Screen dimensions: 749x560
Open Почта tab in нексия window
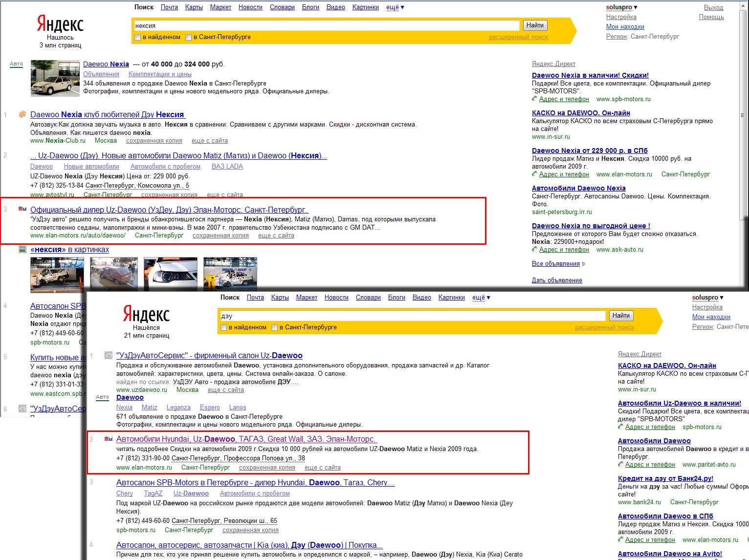tap(169, 7)
